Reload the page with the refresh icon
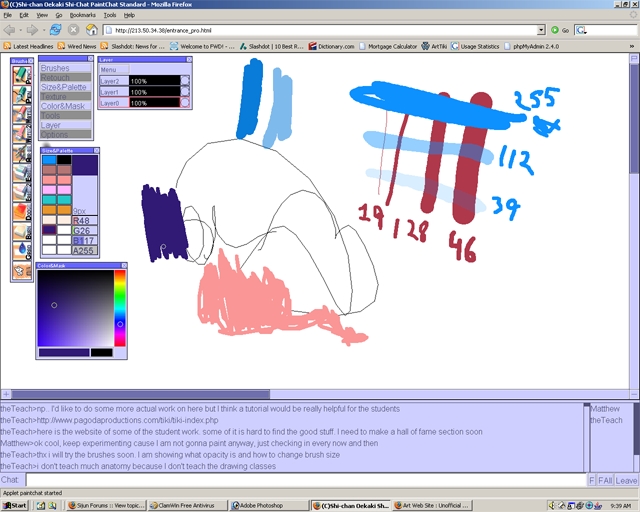Image resolution: width=640 pixels, height=512 pixels. pyautogui.click(x=56, y=30)
